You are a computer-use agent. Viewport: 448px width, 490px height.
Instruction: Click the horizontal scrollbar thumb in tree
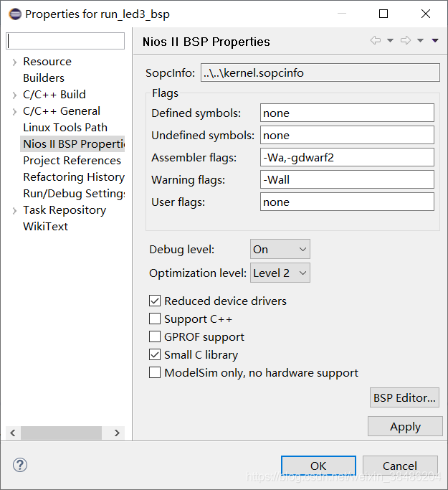pos(61,433)
